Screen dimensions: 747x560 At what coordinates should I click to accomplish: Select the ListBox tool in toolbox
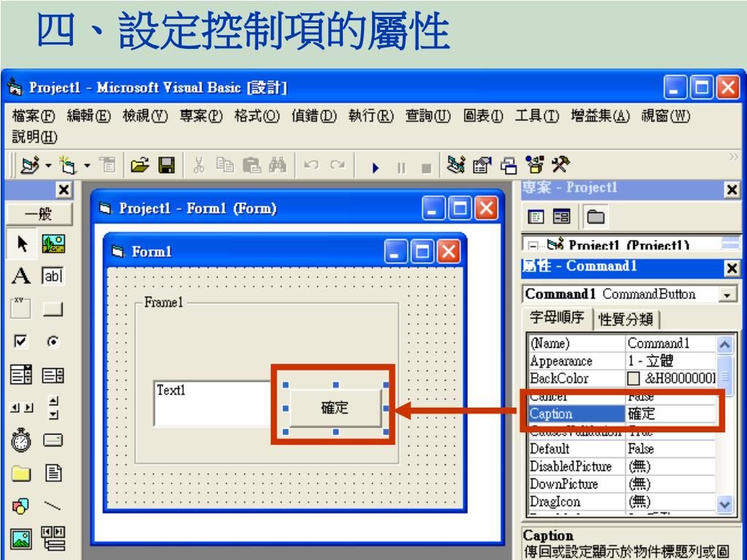(53, 376)
